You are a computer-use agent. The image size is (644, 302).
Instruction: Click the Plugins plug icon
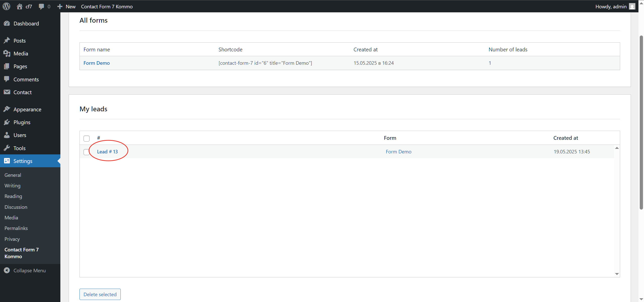pyautogui.click(x=7, y=122)
